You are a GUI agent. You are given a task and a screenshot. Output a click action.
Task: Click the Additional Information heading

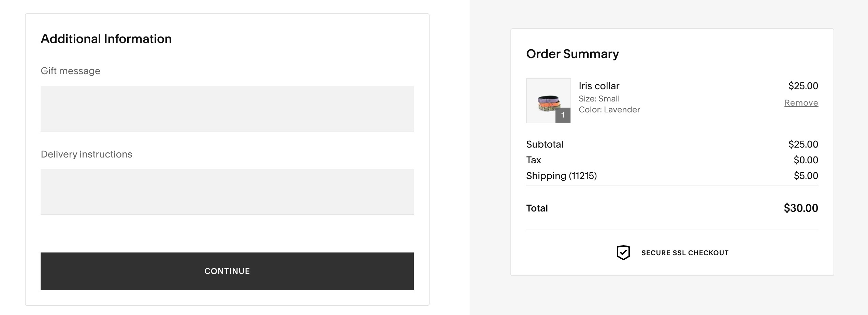106,38
